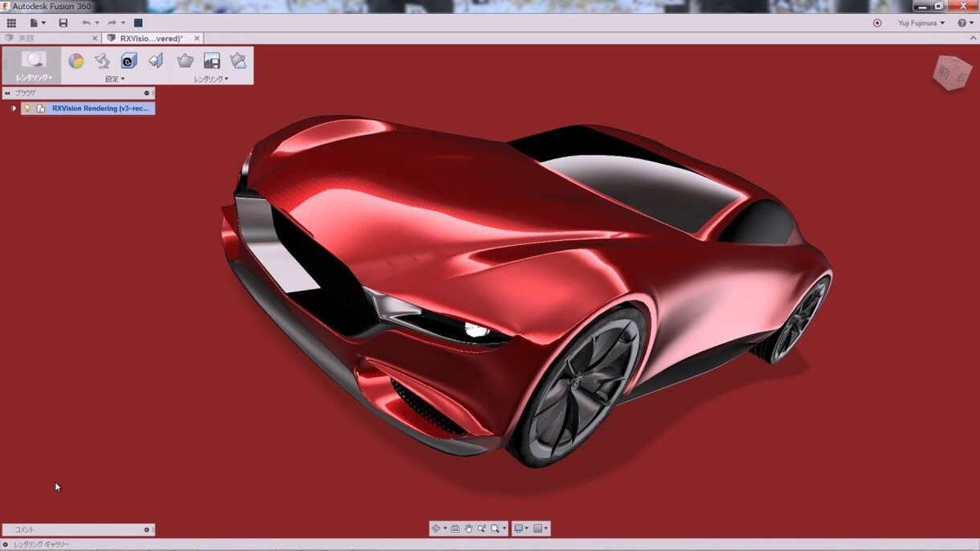Open the redo history dropdown arrow

point(123,23)
